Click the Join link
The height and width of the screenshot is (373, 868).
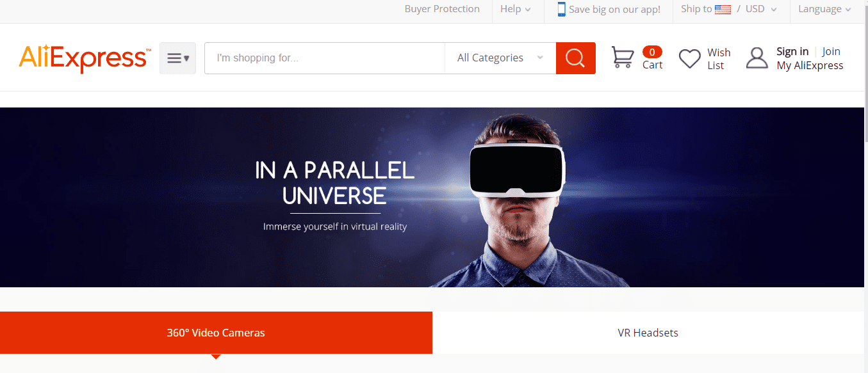831,51
